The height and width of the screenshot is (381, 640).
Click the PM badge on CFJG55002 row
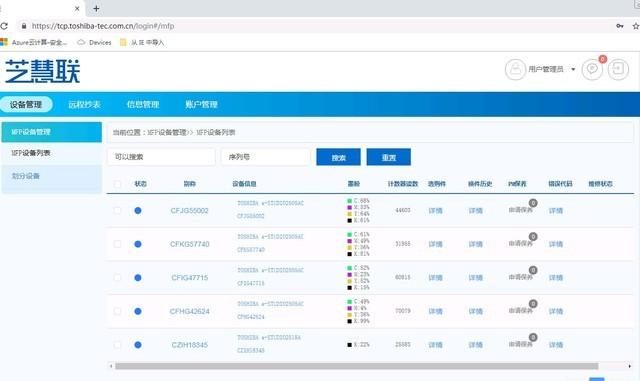[533, 203]
